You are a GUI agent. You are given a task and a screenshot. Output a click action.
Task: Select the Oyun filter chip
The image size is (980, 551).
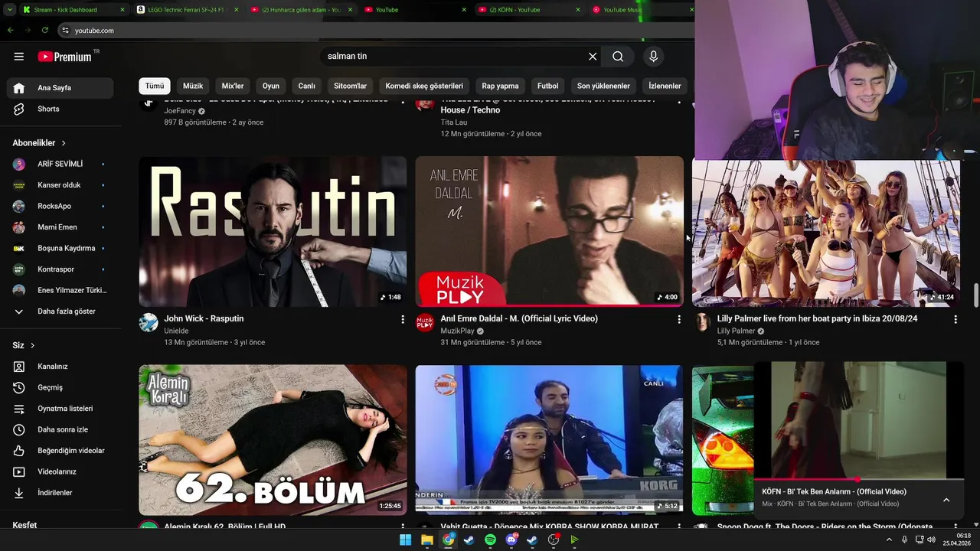pos(271,86)
